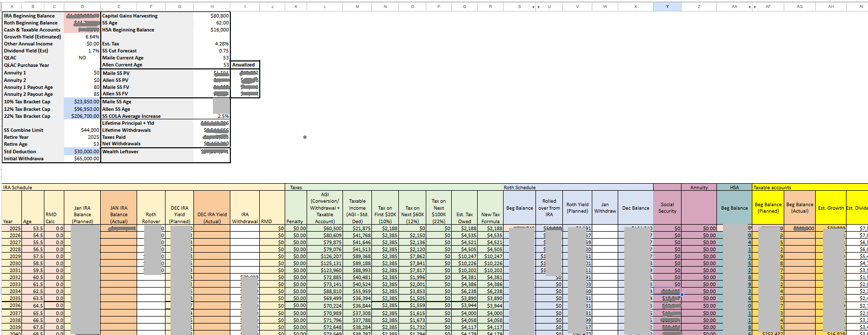Click the 'Cash & Taxable Accounts' cell
This screenshot has width=868, height=335.
(x=33, y=30)
